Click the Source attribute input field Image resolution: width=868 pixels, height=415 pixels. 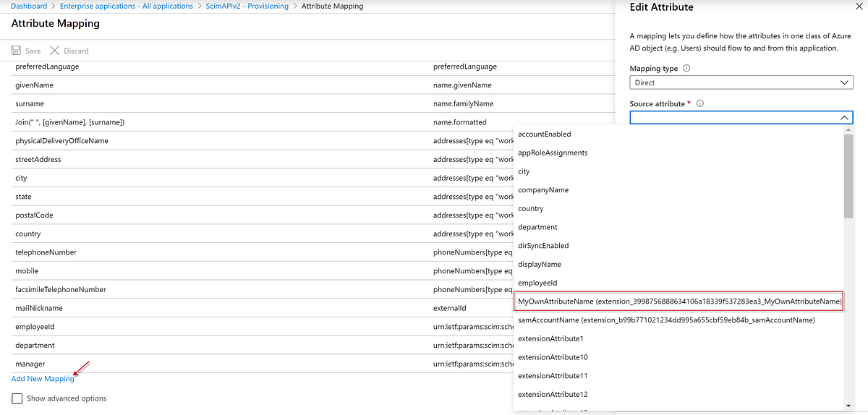coord(741,118)
